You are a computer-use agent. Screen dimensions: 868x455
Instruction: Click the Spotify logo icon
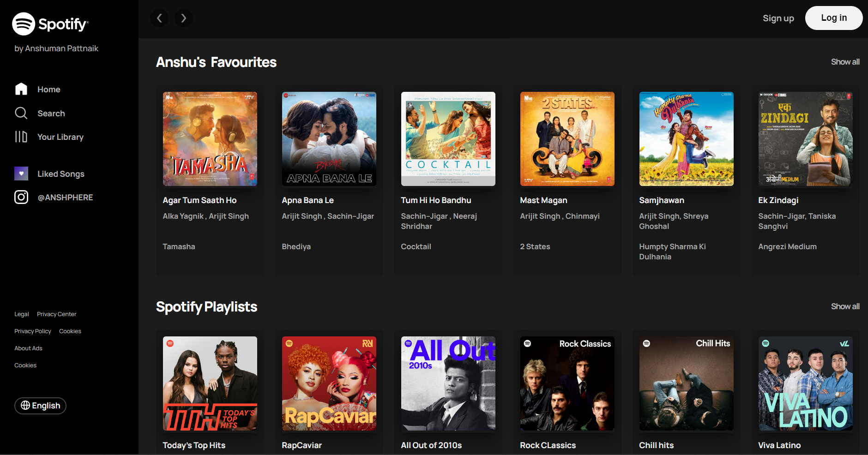click(x=24, y=24)
